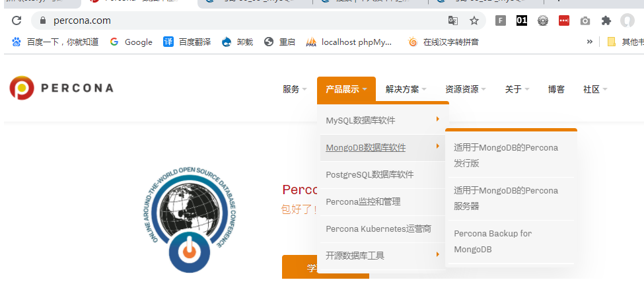Open the 在线汉字转拼音 bookmark
Screen dimensions: 644x284
coord(444,42)
